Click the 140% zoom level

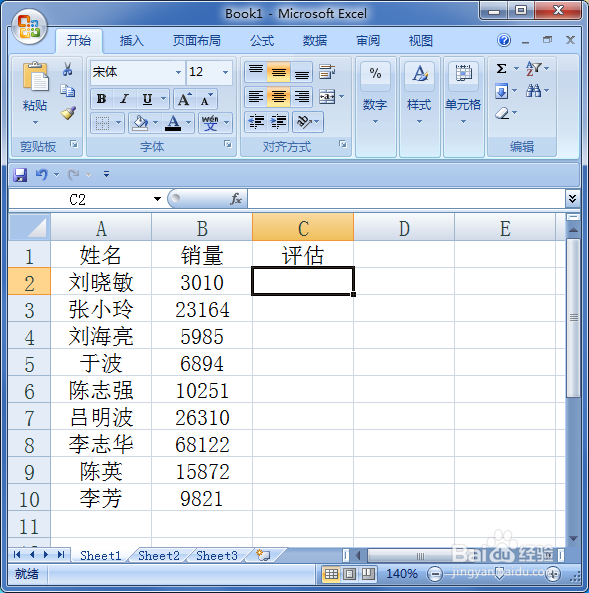click(402, 574)
